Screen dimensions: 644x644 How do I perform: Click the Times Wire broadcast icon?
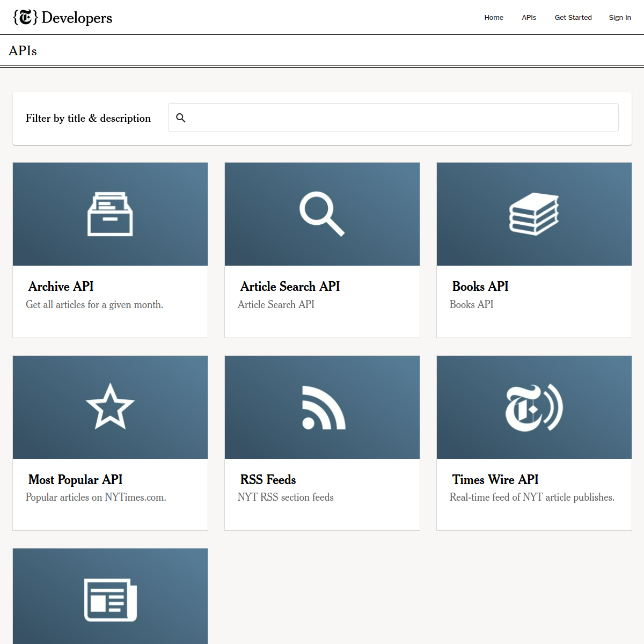click(x=534, y=407)
